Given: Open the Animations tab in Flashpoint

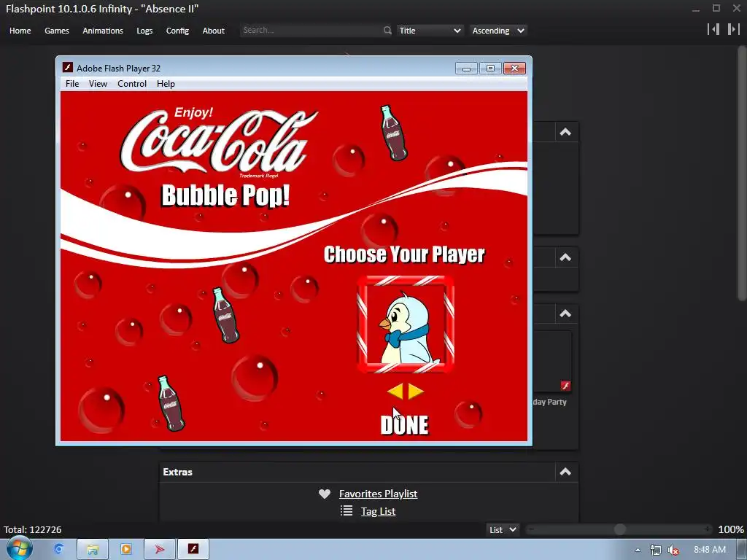Looking at the screenshot, I should (x=103, y=31).
